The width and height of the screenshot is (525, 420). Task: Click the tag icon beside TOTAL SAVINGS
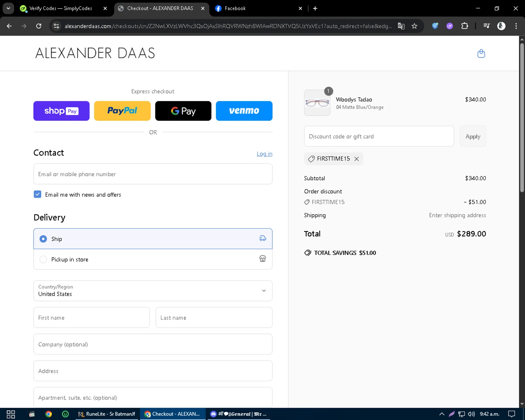click(308, 253)
